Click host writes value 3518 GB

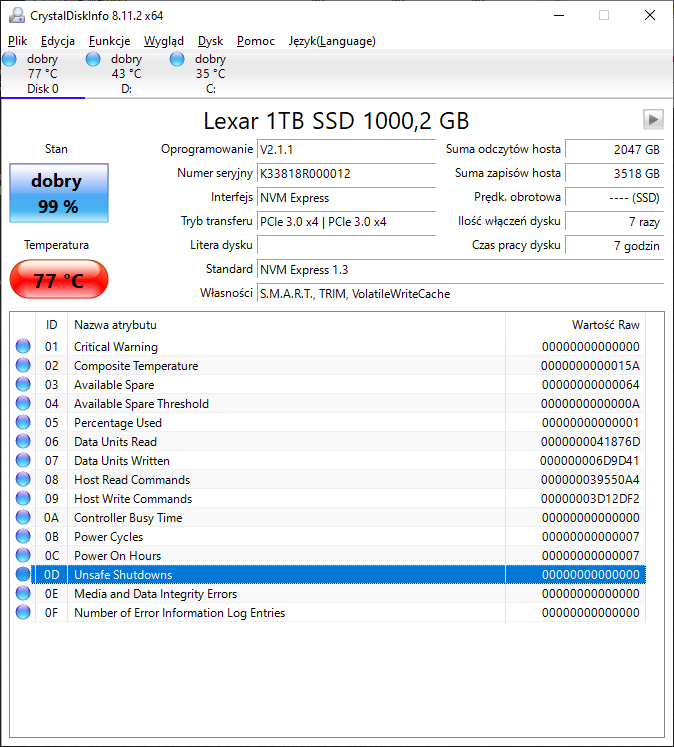[614, 174]
